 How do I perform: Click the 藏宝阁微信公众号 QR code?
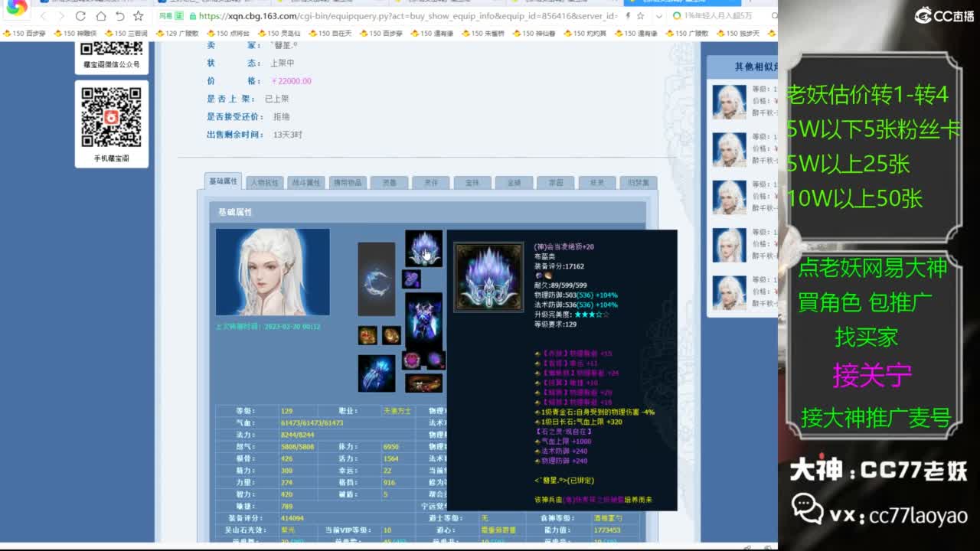pyautogui.click(x=112, y=49)
